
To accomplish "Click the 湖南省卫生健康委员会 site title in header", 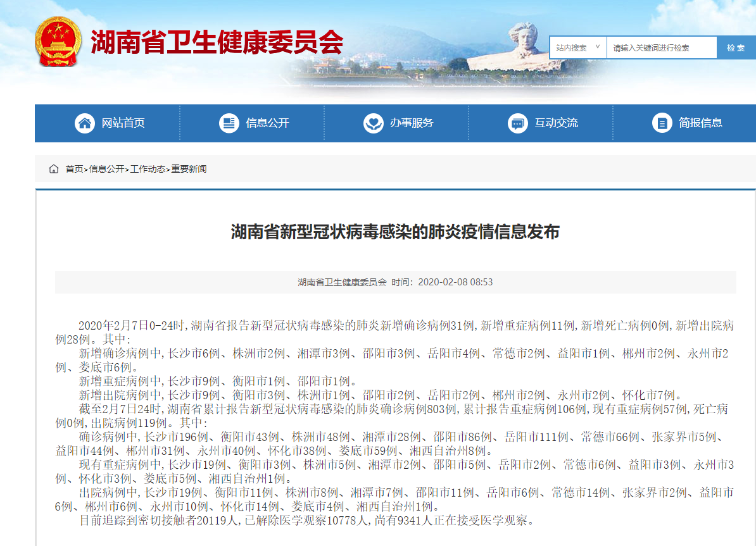I will 217,42.
